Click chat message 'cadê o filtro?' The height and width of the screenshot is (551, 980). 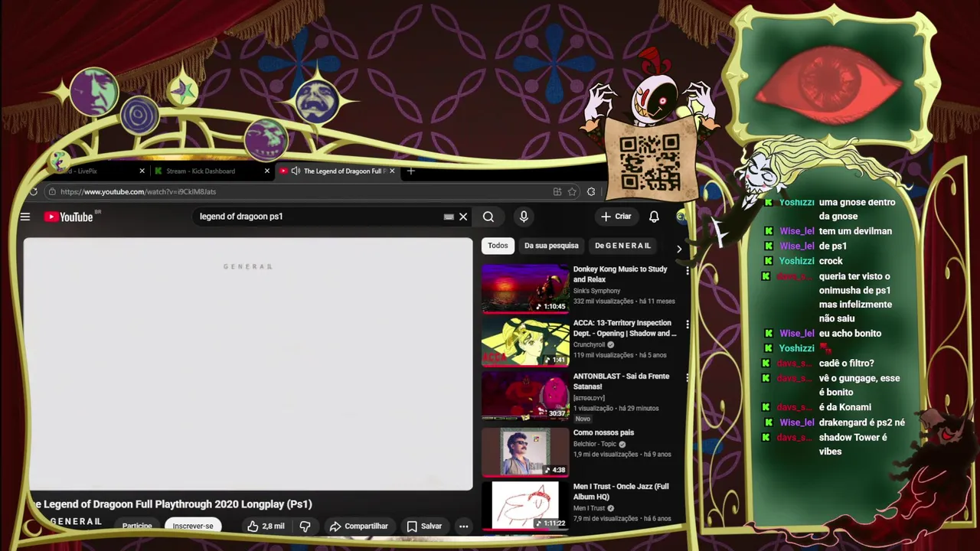(846, 364)
